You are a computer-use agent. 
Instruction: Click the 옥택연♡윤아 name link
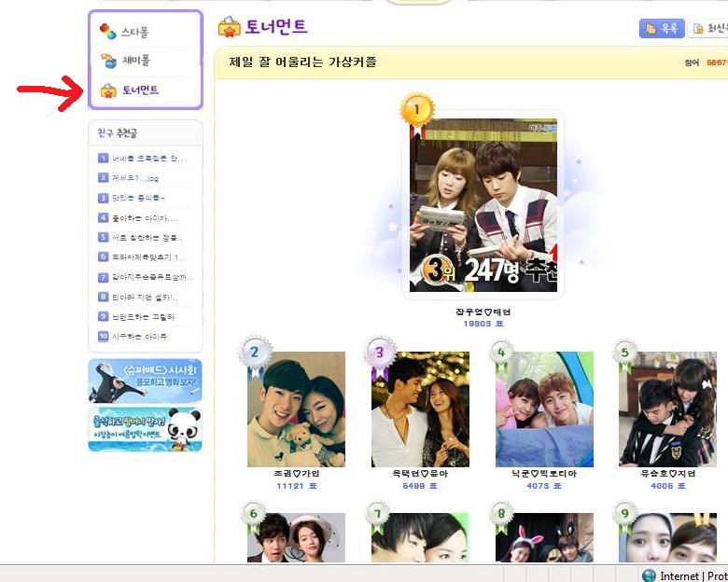pos(420,474)
